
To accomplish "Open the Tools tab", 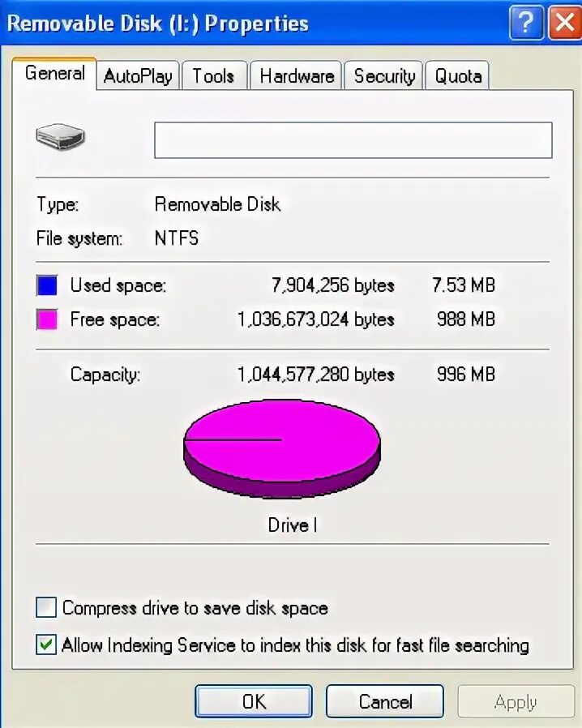I will point(213,75).
